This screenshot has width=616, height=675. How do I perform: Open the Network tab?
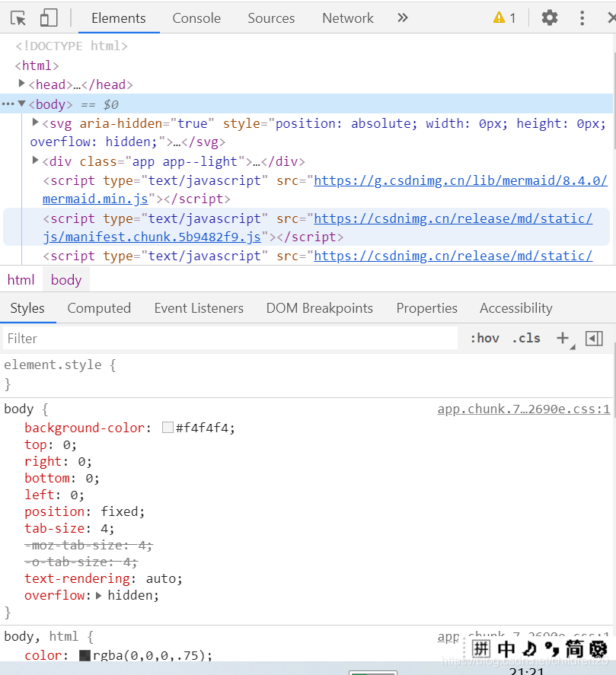(x=348, y=18)
